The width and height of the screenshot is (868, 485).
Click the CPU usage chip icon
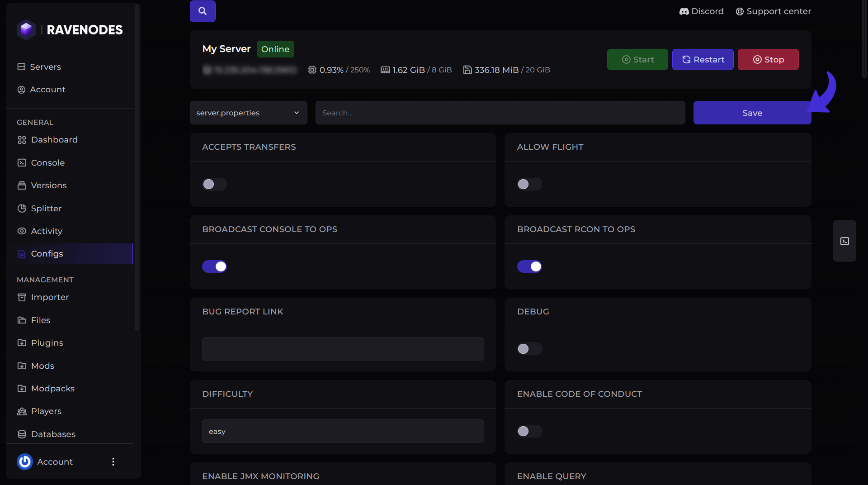312,70
